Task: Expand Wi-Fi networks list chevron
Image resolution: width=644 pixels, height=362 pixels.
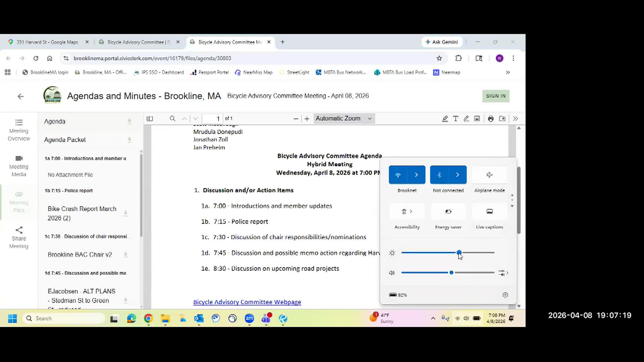Action: (416, 175)
